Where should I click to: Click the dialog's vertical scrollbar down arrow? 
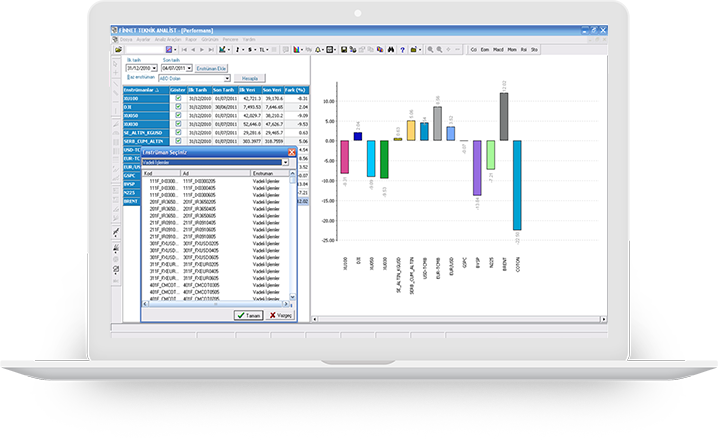coord(292,297)
